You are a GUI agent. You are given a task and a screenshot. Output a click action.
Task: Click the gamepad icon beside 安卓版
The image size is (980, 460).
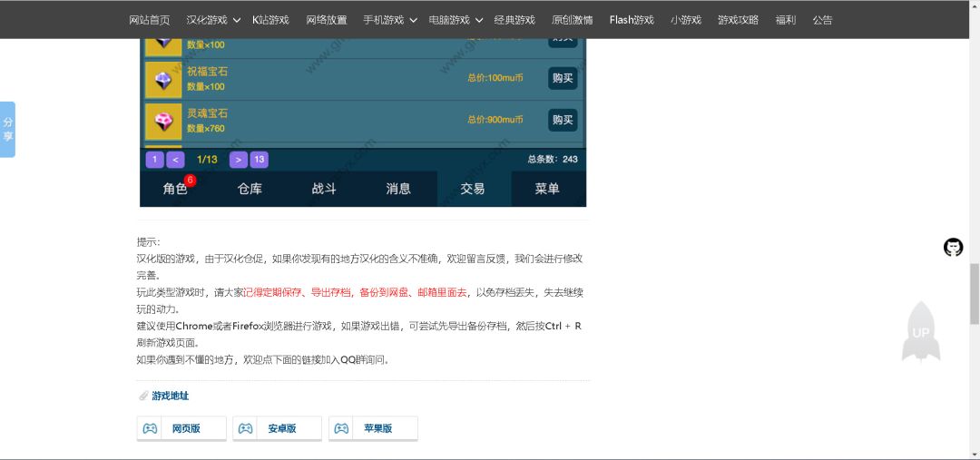[246, 429]
